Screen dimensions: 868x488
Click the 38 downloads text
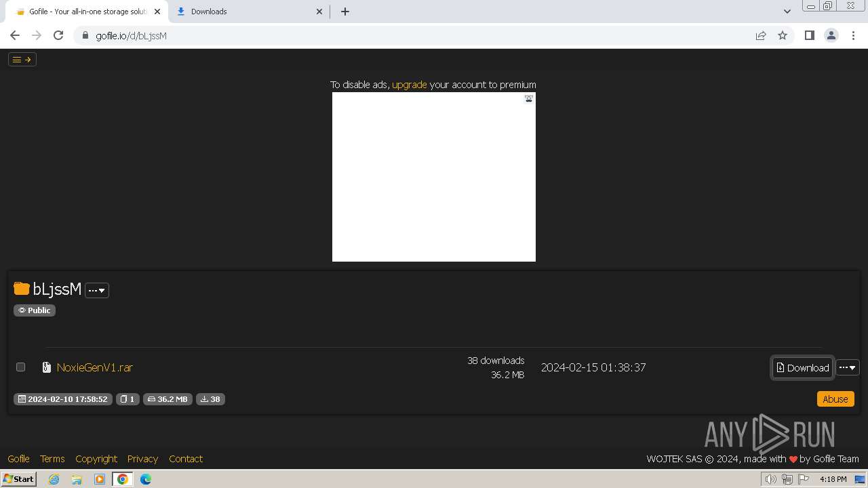point(496,361)
